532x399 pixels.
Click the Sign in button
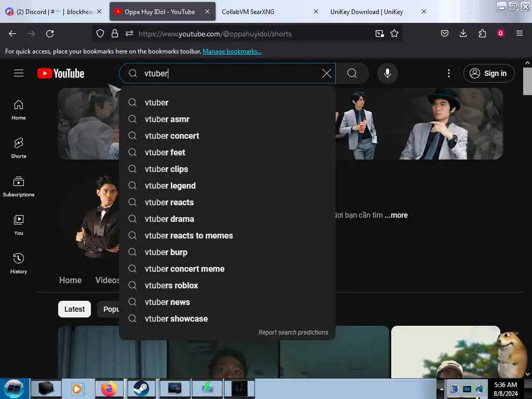click(489, 73)
